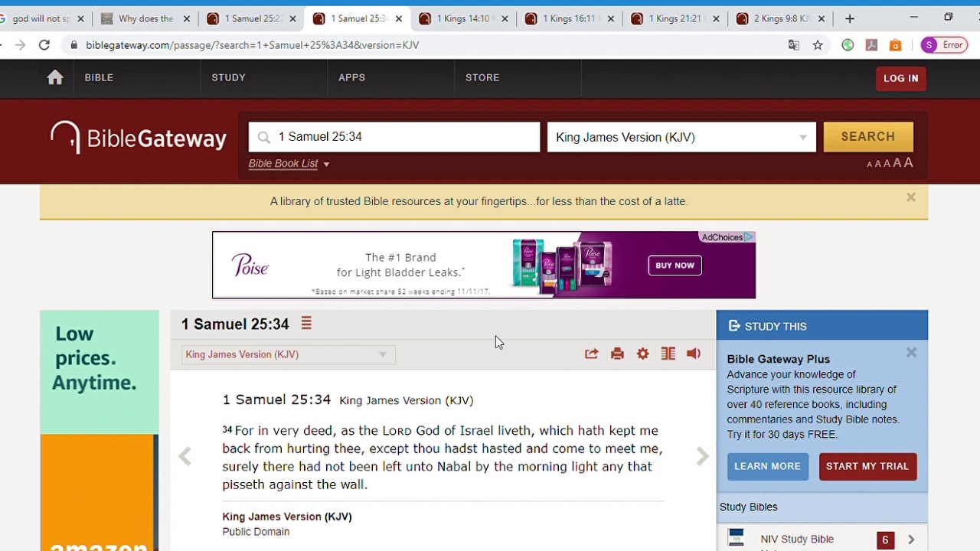Add parallel version with the columns icon

(x=668, y=354)
